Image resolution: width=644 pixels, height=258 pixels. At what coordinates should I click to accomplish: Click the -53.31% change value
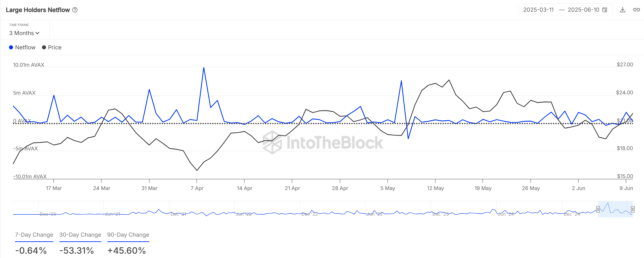point(77,250)
